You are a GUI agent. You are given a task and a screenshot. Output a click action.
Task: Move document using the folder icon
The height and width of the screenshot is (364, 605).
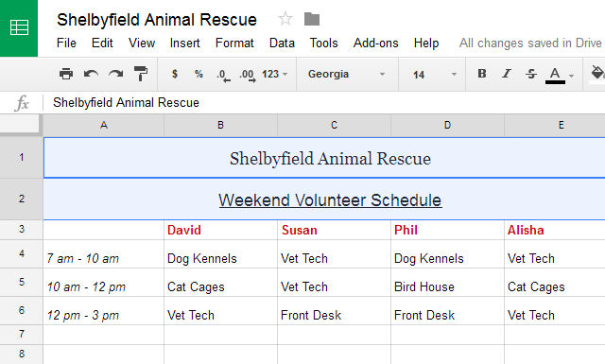tap(312, 19)
